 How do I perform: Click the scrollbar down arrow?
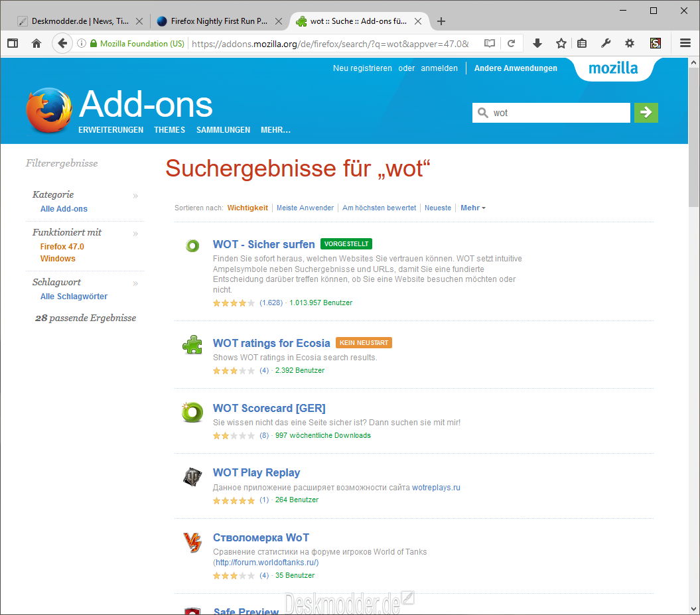[694, 609]
